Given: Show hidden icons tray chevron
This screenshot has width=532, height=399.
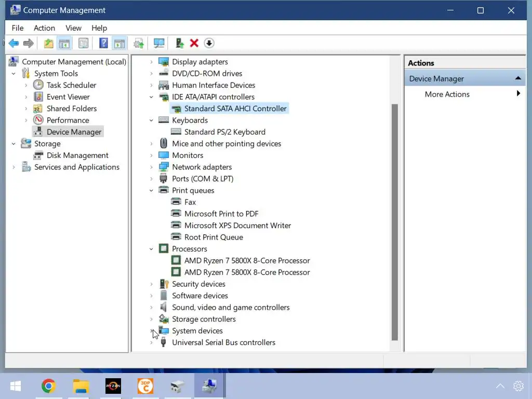Looking at the screenshot, I should [500, 386].
